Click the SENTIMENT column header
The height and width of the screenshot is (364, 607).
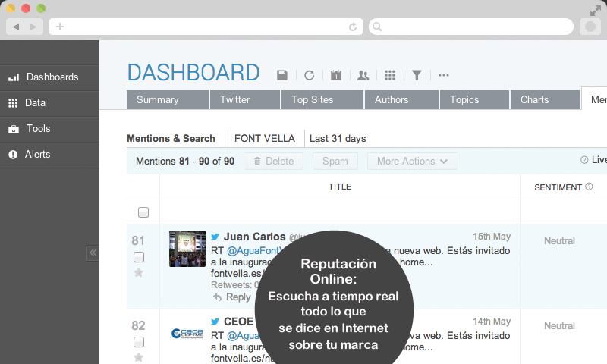pyautogui.click(x=558, y=187)
